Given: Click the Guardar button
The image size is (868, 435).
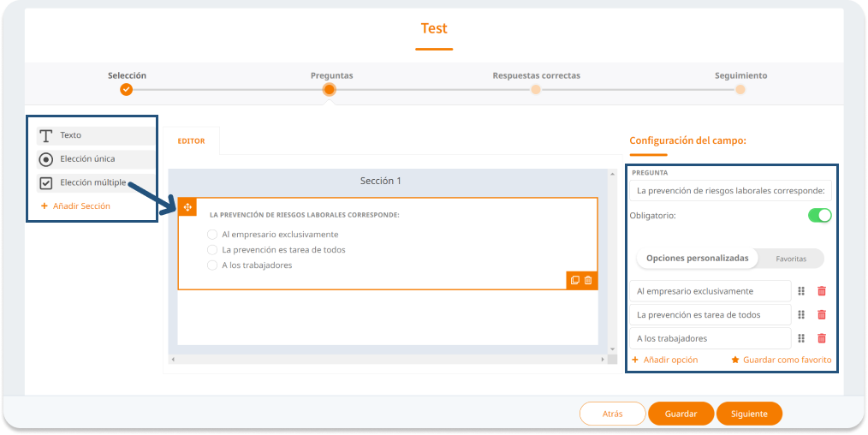Looking at the screenshot, I should 680,414.
